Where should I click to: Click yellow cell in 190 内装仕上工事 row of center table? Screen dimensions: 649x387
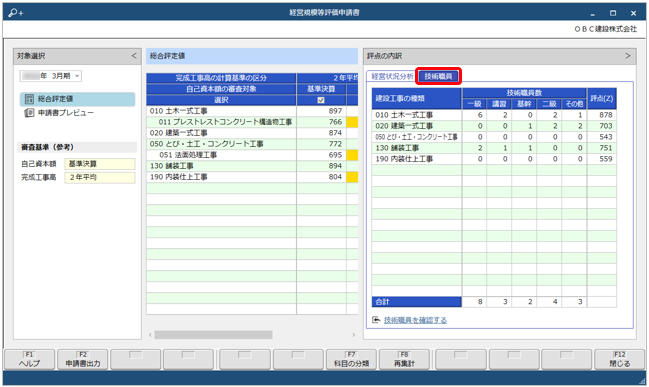pyautogui.click(x=352, y=177)
